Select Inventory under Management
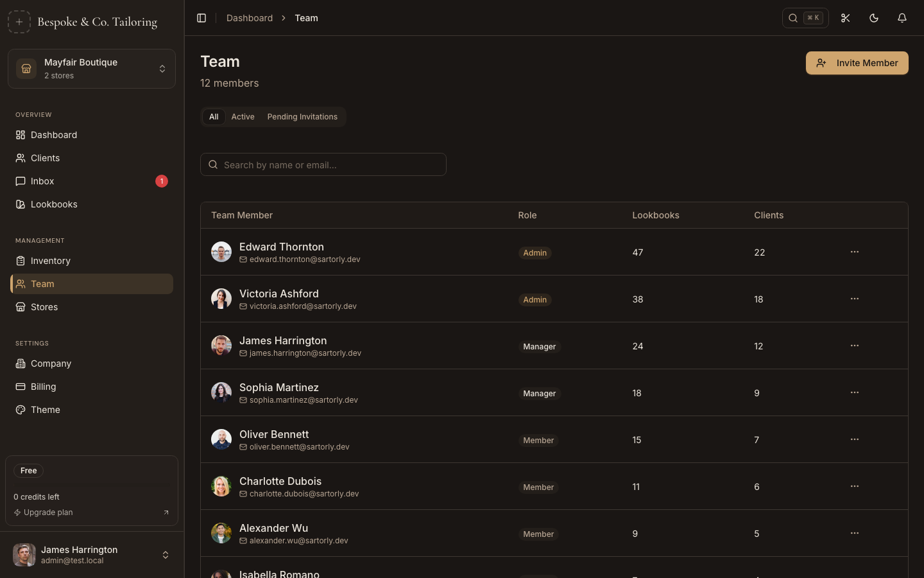The width and height of the screenshot is (924, 578). pos(51,261)
